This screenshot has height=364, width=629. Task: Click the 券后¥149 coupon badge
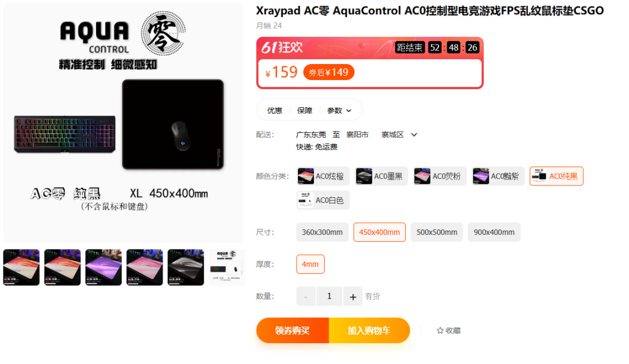coord(329,72)
